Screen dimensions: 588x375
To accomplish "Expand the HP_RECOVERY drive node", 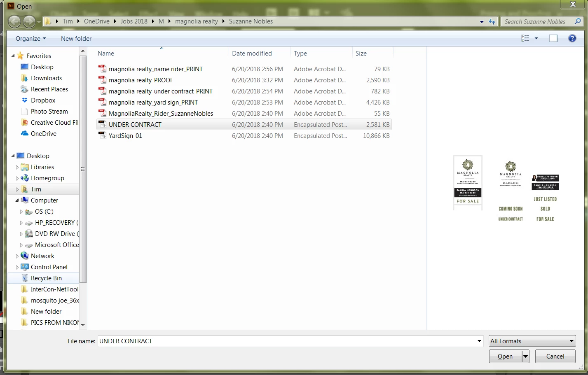I will pos(21,223).
